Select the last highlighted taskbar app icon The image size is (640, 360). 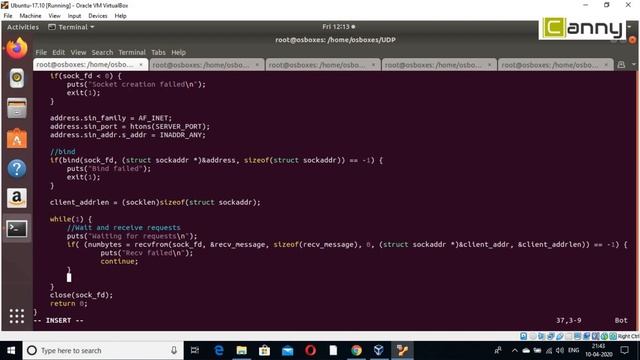tap(402, 350)
